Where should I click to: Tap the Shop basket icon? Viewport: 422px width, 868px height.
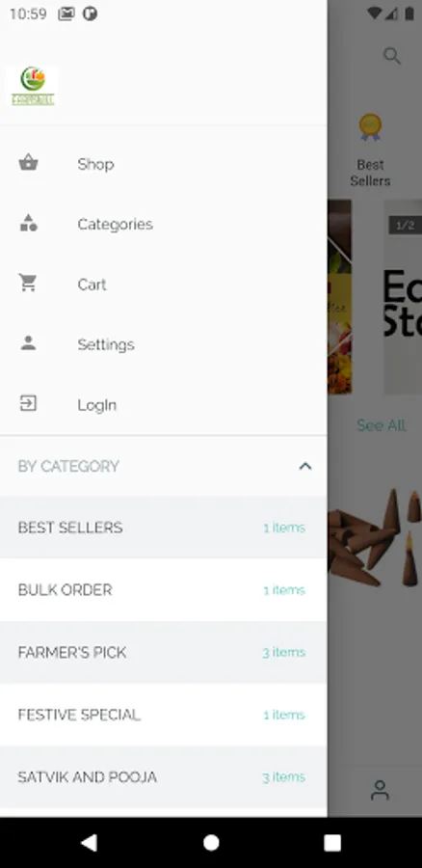[28, 163]
